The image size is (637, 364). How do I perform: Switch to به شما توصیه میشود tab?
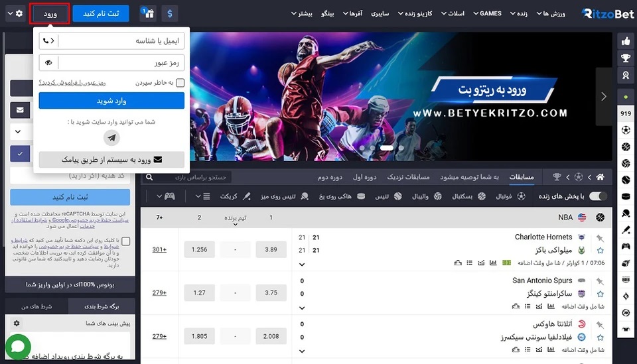[x=469, y=177]
